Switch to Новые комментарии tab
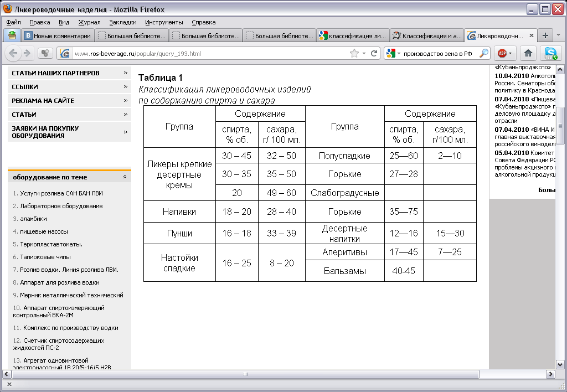567x392 pixels. click(x=58, y=35)
